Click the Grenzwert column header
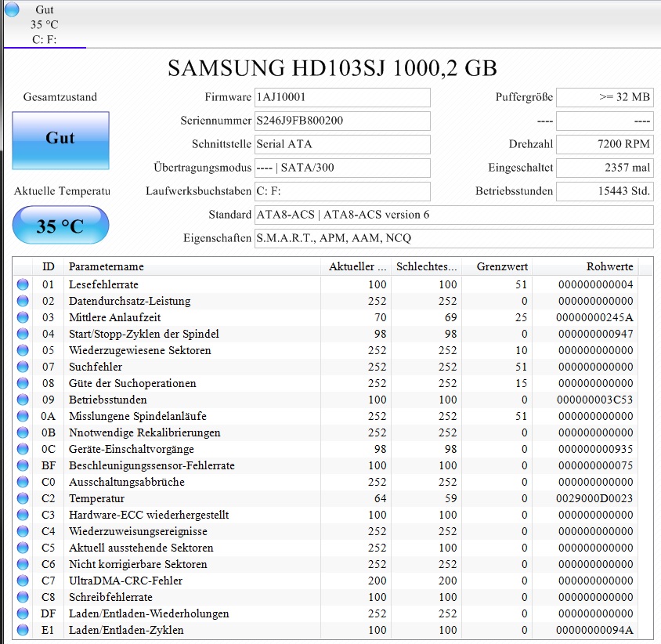661x644 pixels. coord(497,266)
